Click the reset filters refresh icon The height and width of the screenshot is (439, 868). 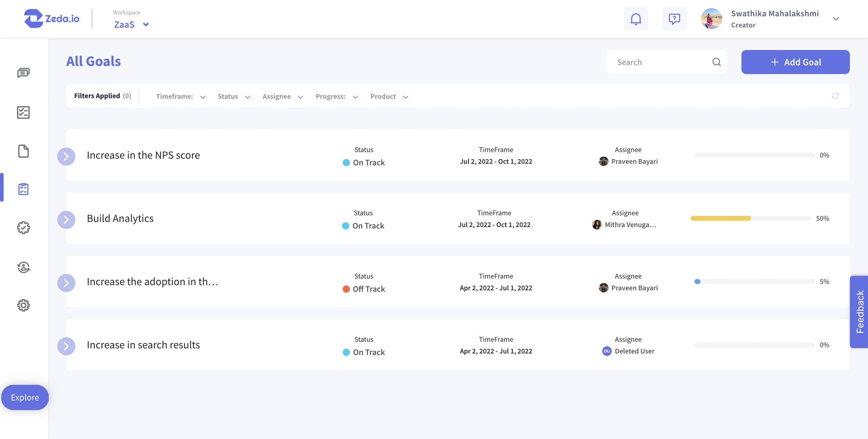835,96
